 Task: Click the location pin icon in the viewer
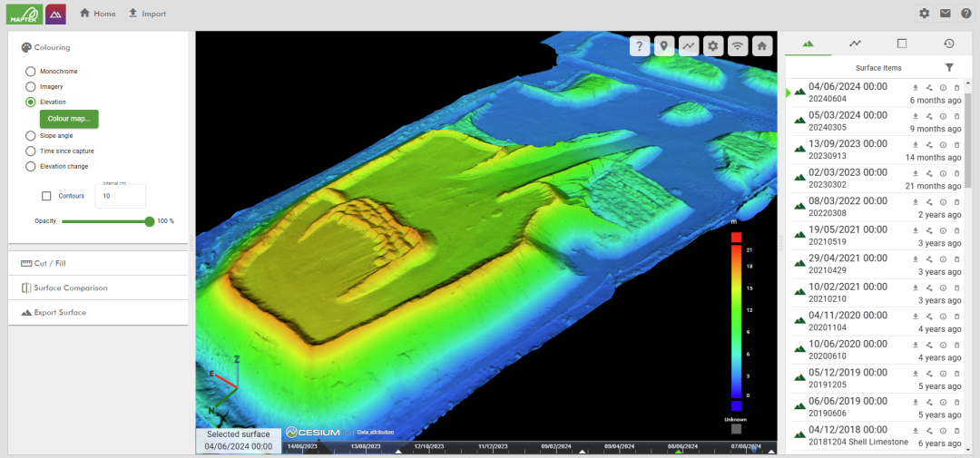[x=664, y=46]
